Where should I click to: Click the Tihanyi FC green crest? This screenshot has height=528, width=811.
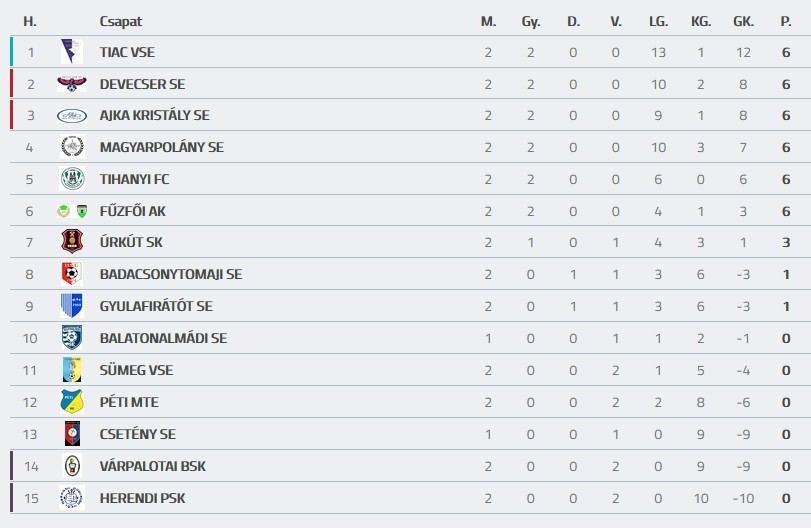click(x=71, y=179)
